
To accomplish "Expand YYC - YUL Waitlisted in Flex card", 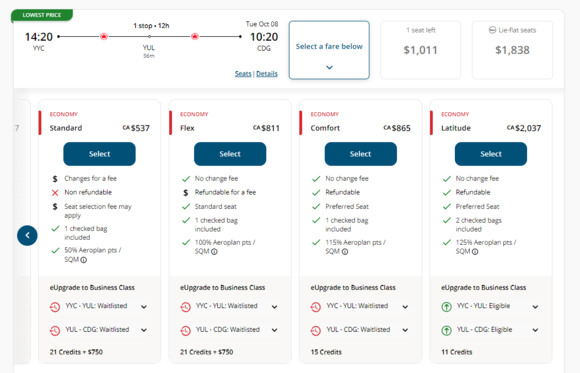I will tap(274, 307).
